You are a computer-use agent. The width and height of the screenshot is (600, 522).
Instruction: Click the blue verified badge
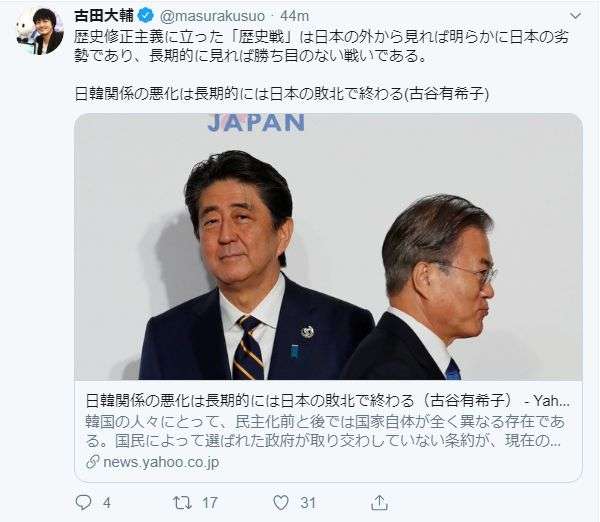146,16
